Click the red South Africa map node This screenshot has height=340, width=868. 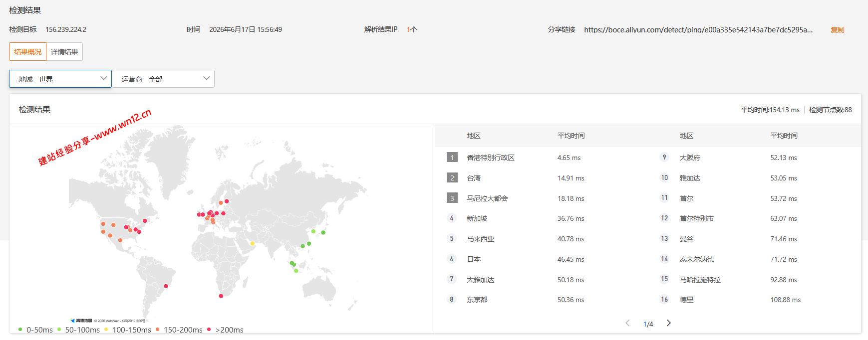coord(221,296)
